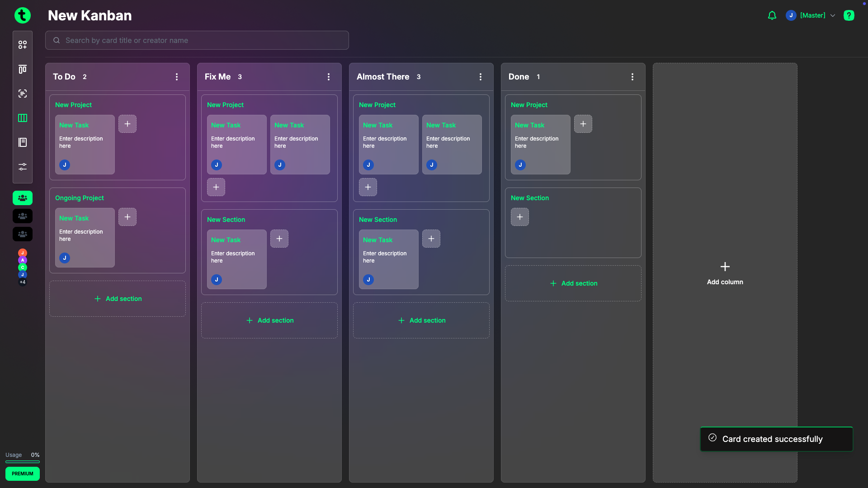
Task: Click the Add column button
Action: (x=725, y=272)
